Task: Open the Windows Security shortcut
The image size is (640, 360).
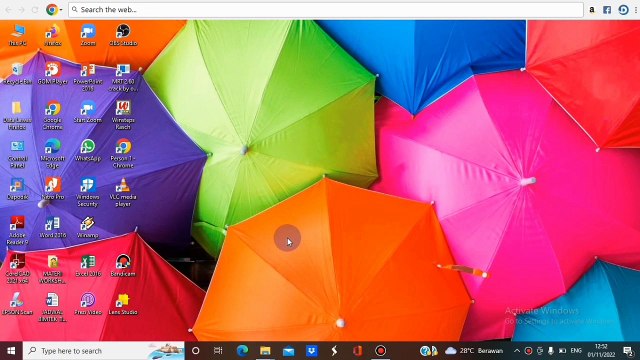Action: [x=88, y=192]
